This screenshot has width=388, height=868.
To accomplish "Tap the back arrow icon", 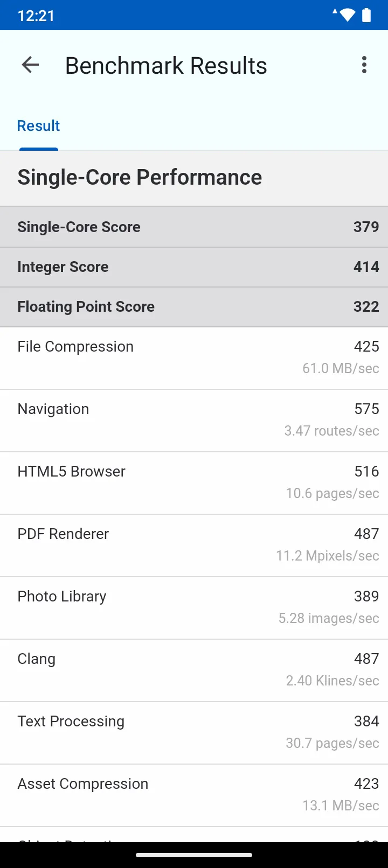I will (x=30, y=65).
